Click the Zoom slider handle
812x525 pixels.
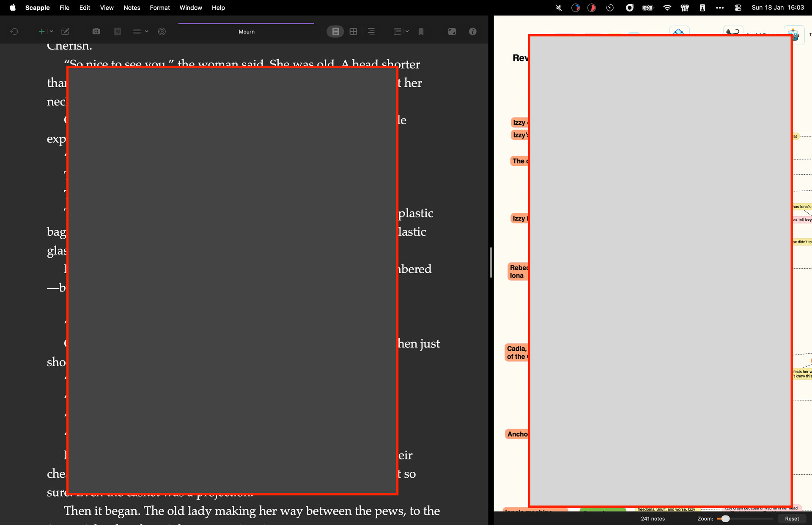pos(725,519)
